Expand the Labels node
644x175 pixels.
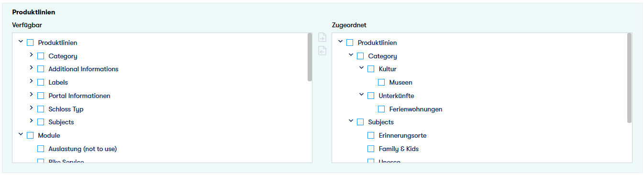[x=31, y=81]
